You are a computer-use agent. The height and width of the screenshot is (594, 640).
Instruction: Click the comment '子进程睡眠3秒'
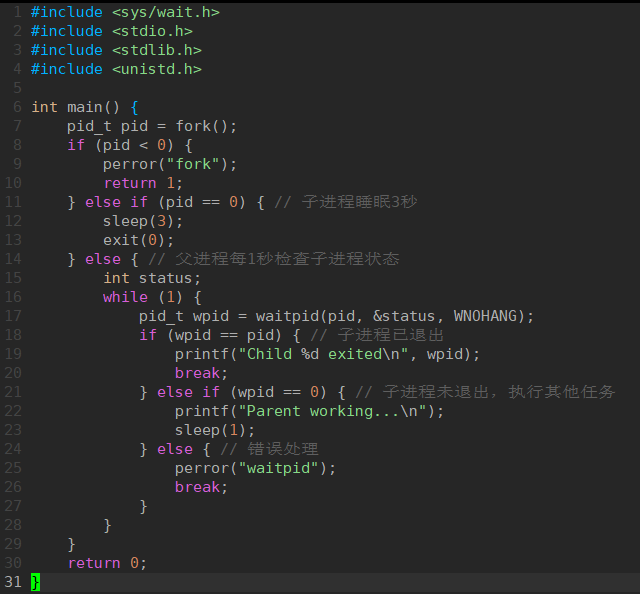tap(360, 202)
